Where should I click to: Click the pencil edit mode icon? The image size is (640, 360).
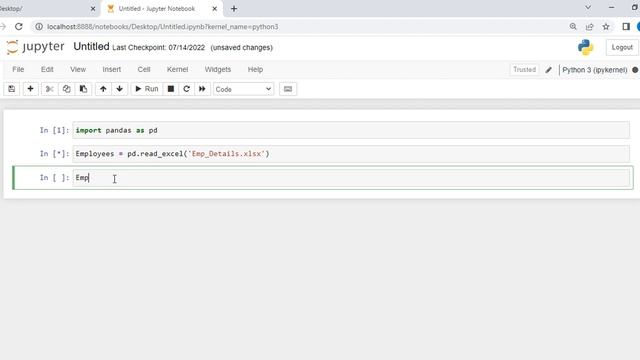coord(549,70)
